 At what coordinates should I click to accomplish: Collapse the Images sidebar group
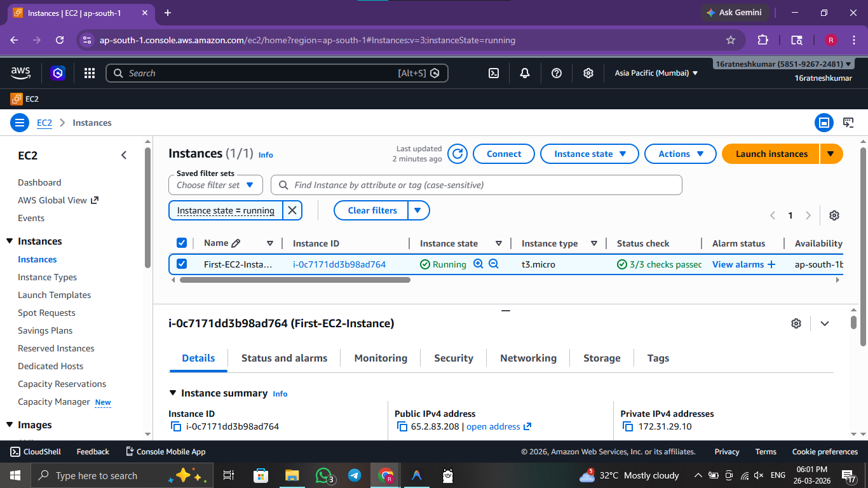(10, 425)
